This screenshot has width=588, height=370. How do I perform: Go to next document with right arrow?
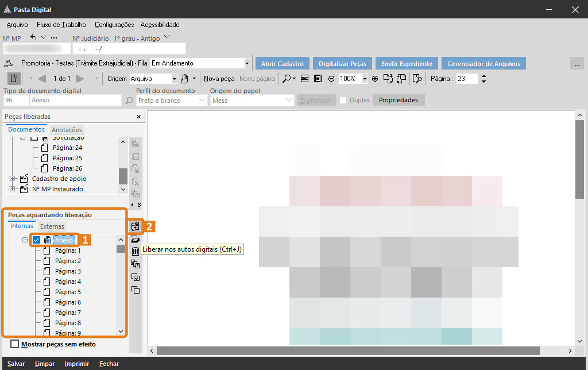tap(80, 79)
